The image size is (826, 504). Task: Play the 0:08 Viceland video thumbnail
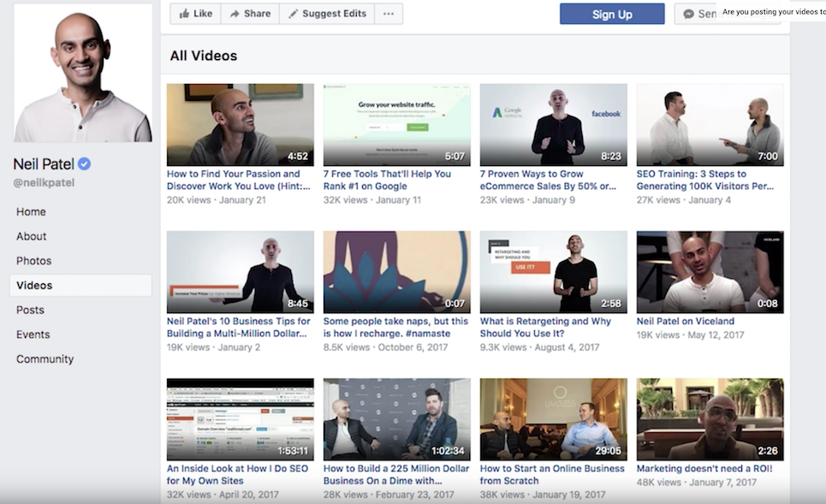pos(710,272)
